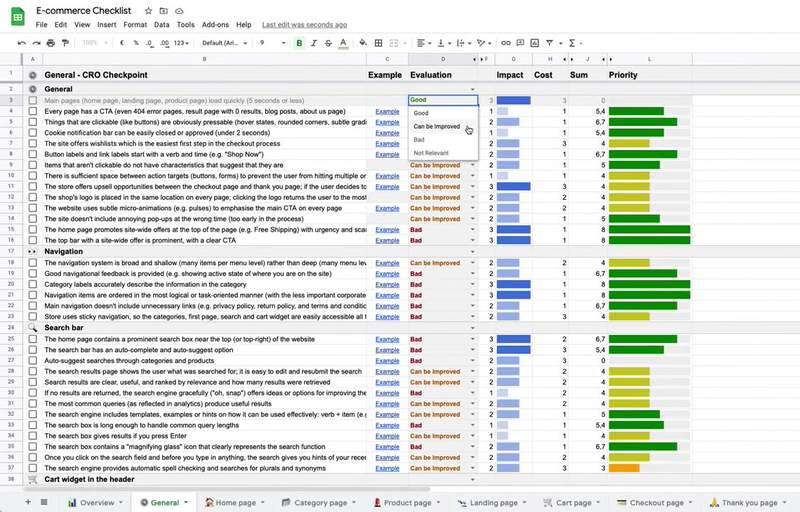Open the font family dropdown
This screenshot has height=512, width=800.
click(224, 43)
